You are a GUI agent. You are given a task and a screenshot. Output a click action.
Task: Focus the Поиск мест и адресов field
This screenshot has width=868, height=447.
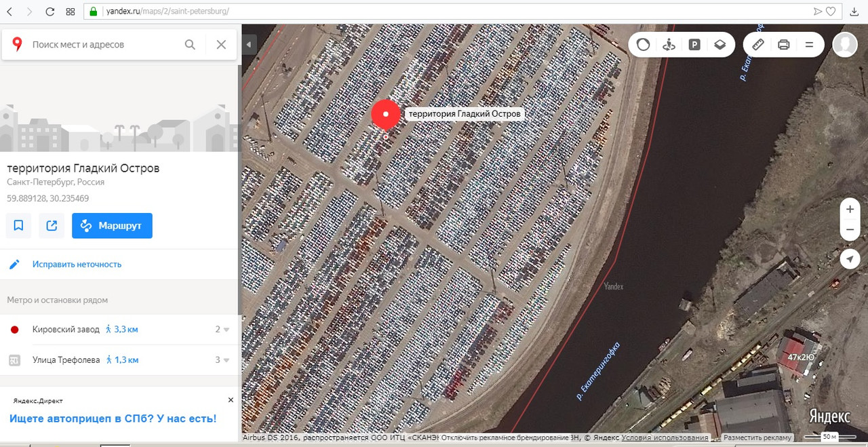click(105, 45)
